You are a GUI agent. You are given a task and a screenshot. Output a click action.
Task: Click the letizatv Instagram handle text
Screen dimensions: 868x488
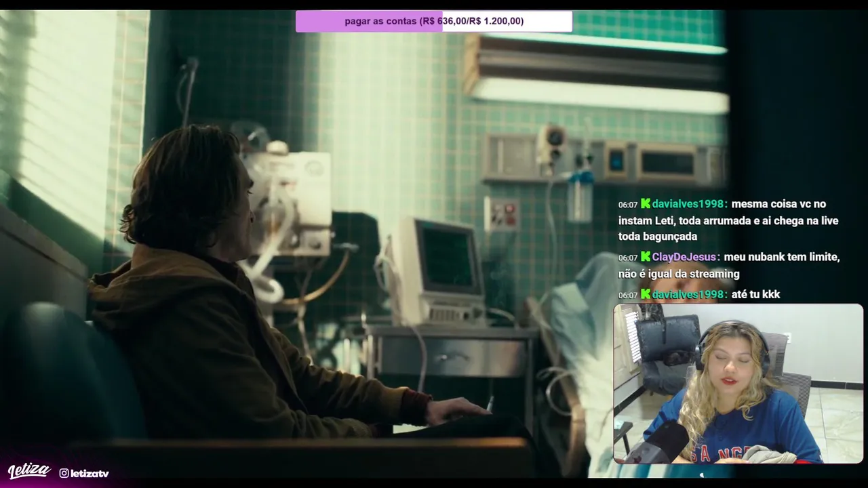click(x=90, y=474)
